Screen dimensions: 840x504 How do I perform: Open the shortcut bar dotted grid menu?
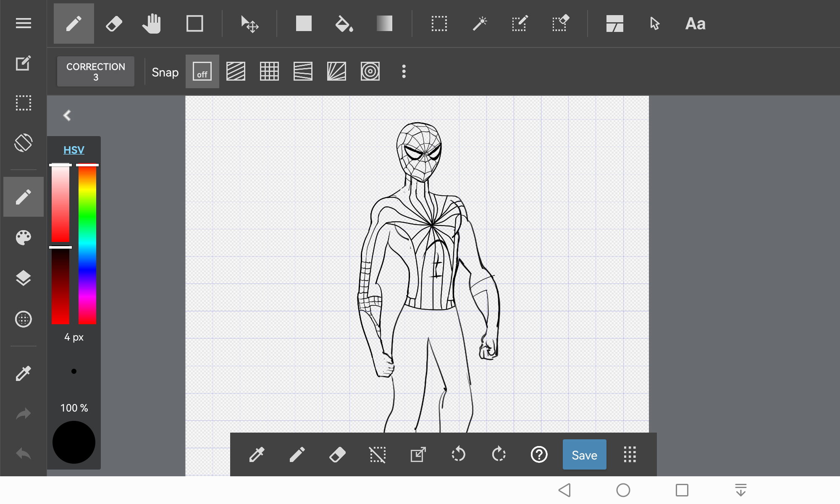pos(630,454)
